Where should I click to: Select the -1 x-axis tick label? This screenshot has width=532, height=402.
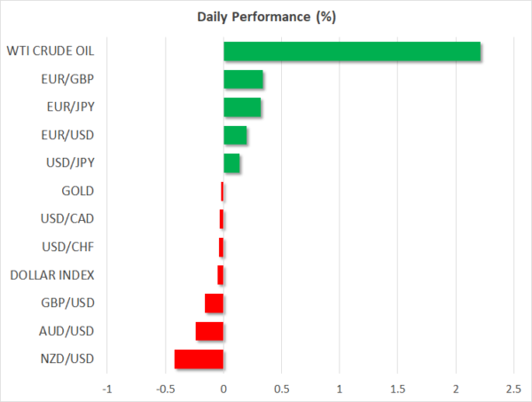(x=107, y=389)
